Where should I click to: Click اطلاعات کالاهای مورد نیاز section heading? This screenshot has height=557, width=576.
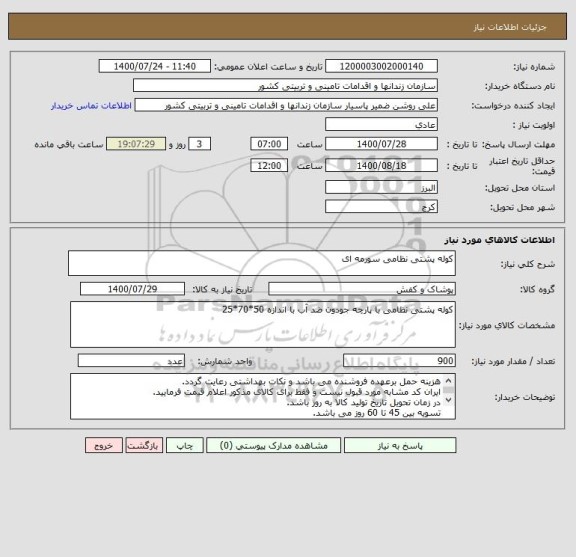tap(500, 240)
